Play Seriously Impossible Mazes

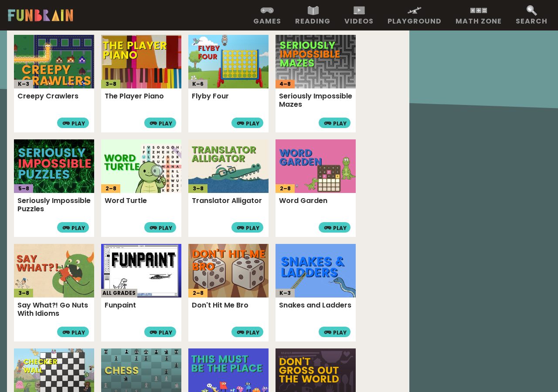pyautogui.click(x=334, y=123)
